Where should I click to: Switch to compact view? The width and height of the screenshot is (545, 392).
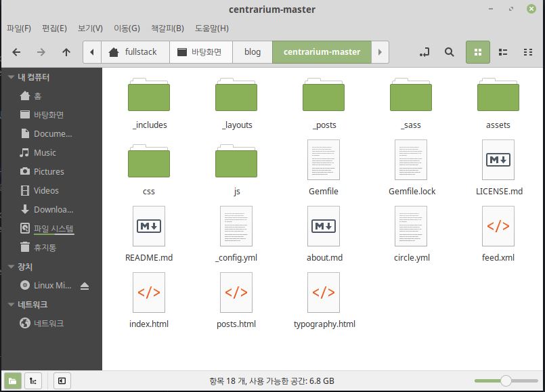click(528, 52)
